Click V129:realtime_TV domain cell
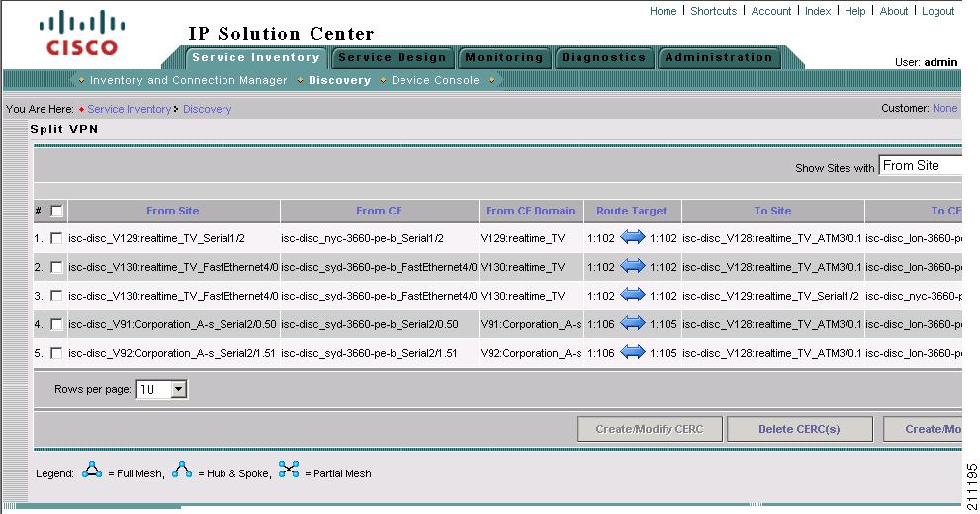The height and width of the screenshot is (514, 980). coord(522,238)
